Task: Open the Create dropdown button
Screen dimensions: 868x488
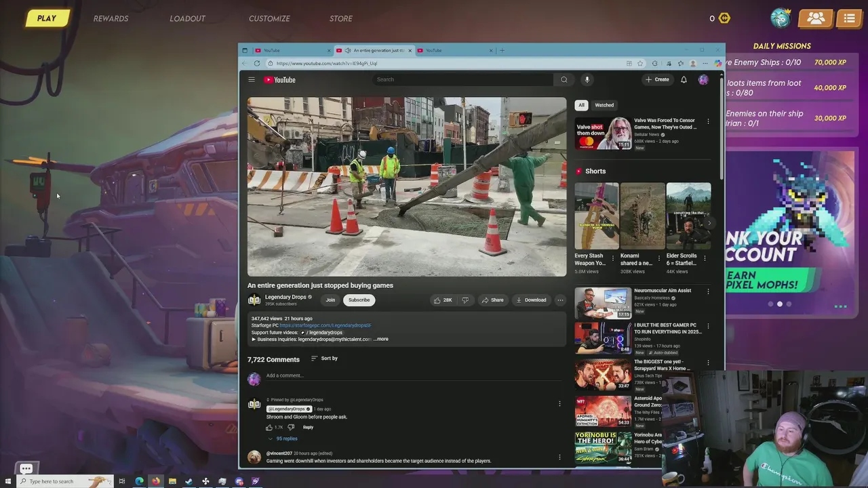Action: pyautogui.click(x=657, y=79)
